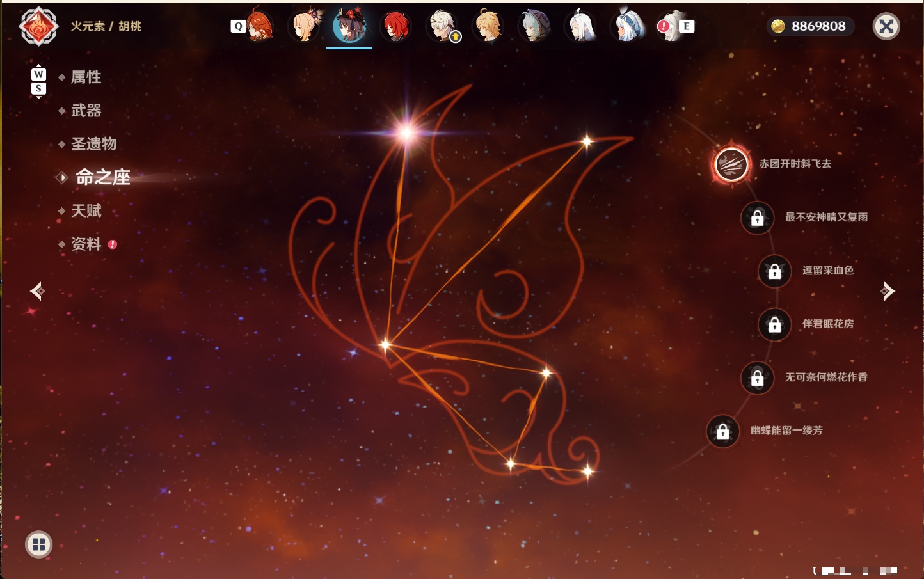Select the locked constellation 幽蝶能留一缕芳
This screenshot has height=579, width=924.
point(722,431)
